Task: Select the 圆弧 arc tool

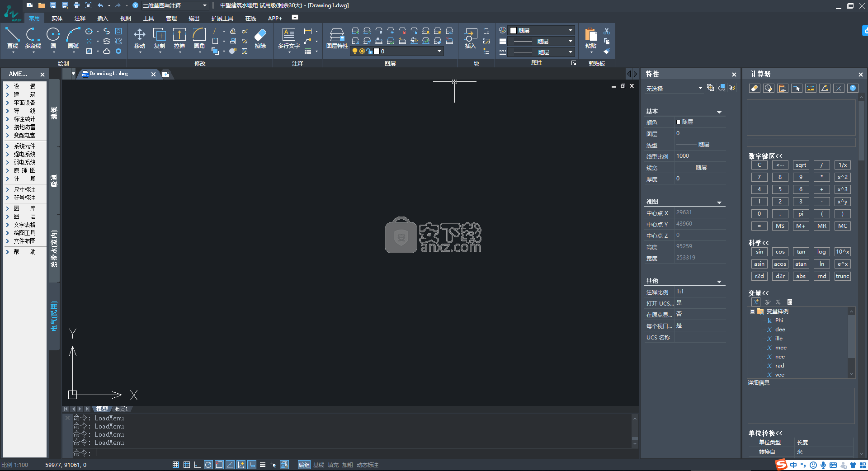Action: (x=73, y=38)
